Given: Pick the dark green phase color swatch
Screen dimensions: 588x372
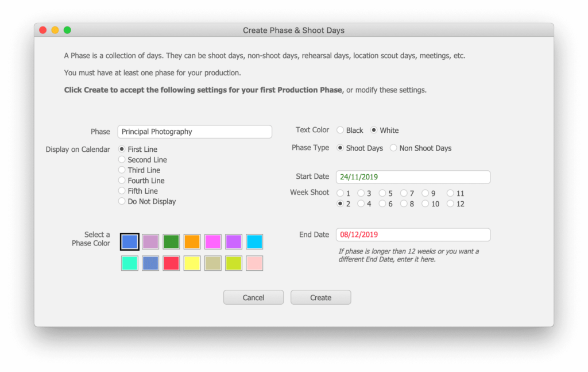Looking at the screenshot, I should coord(171,242).
